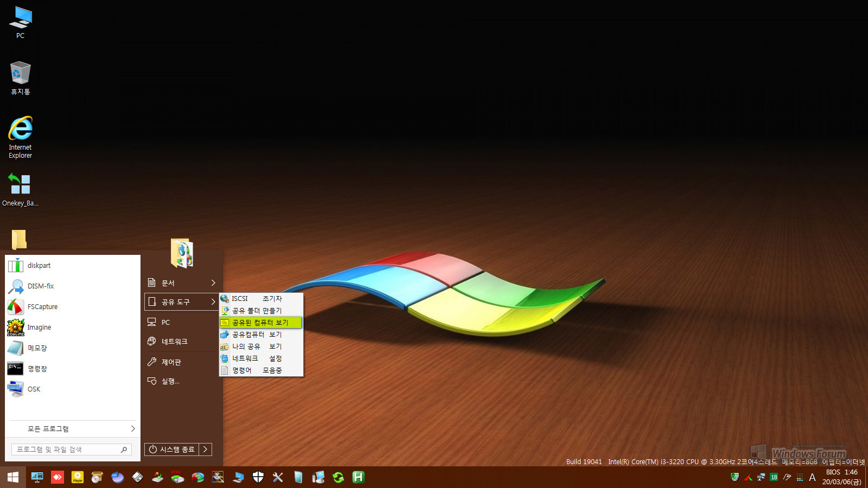
Task: Open the arrow next to 시스템 종료
Action: 206,450
